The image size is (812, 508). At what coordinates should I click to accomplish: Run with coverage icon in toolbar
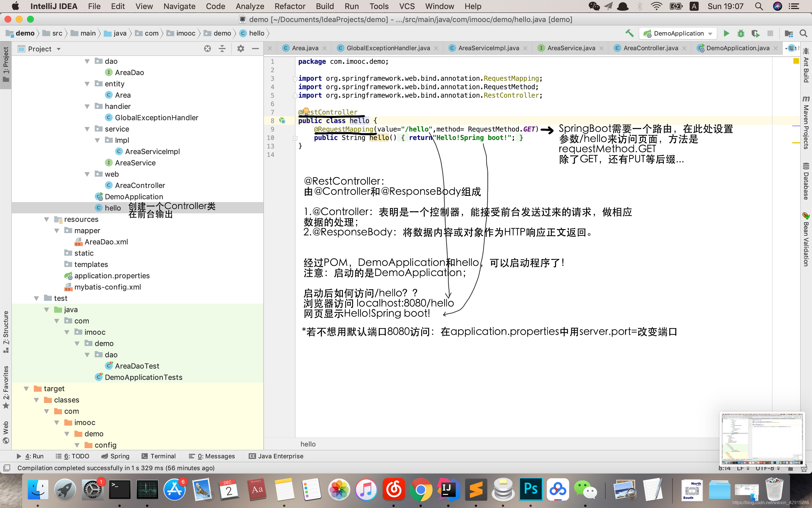tap(755, 33)
